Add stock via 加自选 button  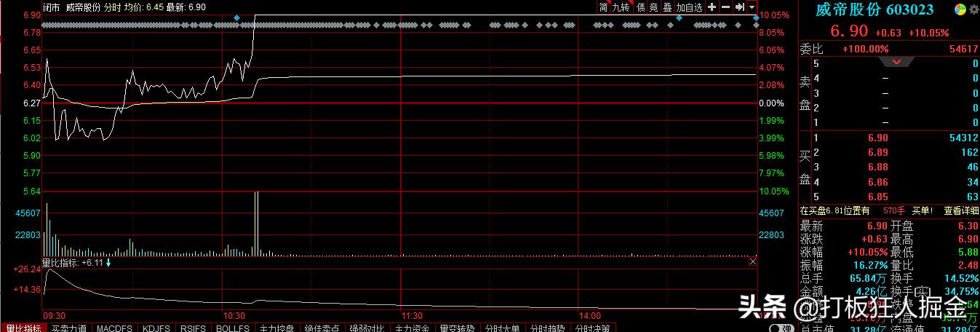point(690,7)
